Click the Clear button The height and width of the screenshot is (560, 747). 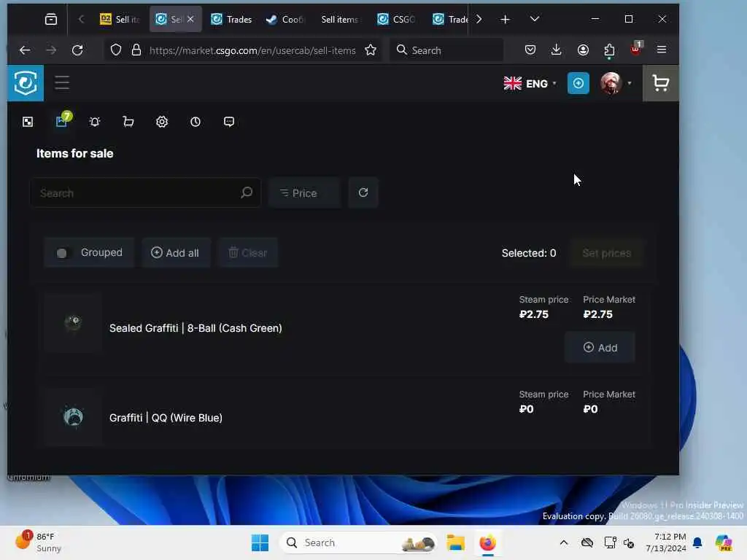pyautogui.click(x=248, y=253)
